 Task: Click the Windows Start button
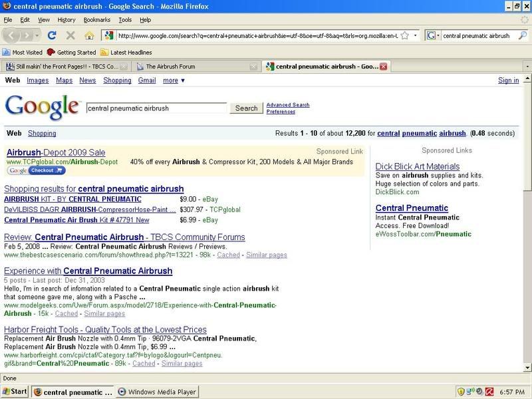coord(15,392)
